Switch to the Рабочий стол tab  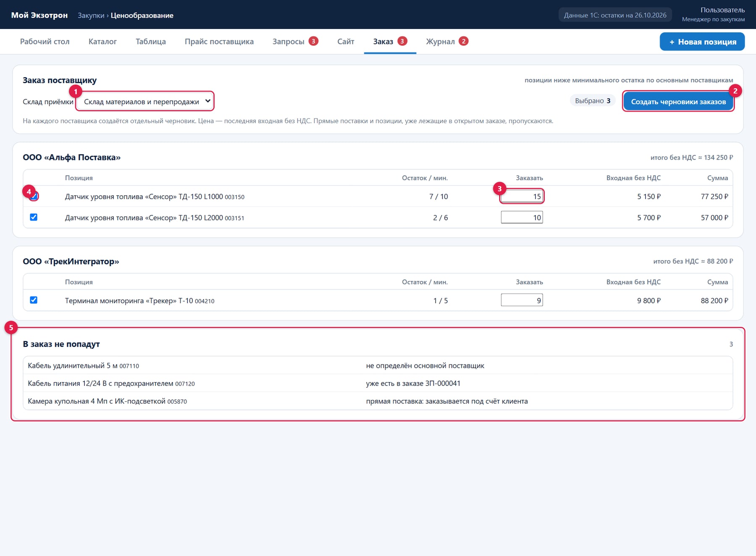click(45, 42)
